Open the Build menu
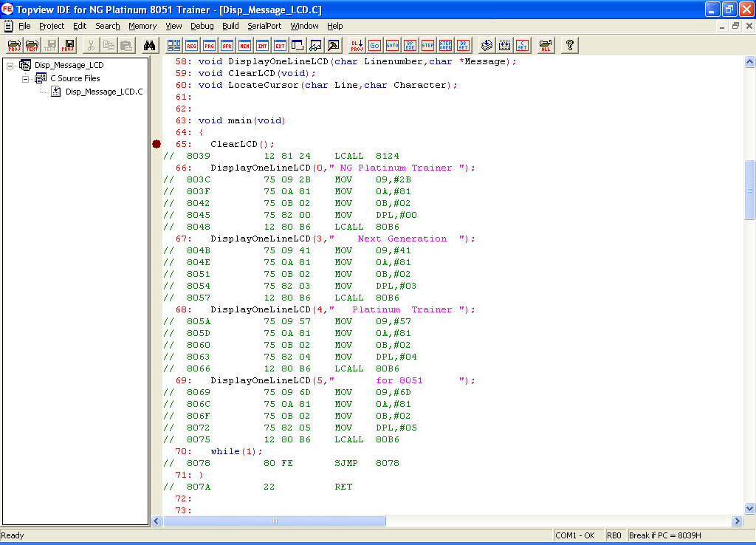This screenshot has height=545, width=756. (230, 26)
